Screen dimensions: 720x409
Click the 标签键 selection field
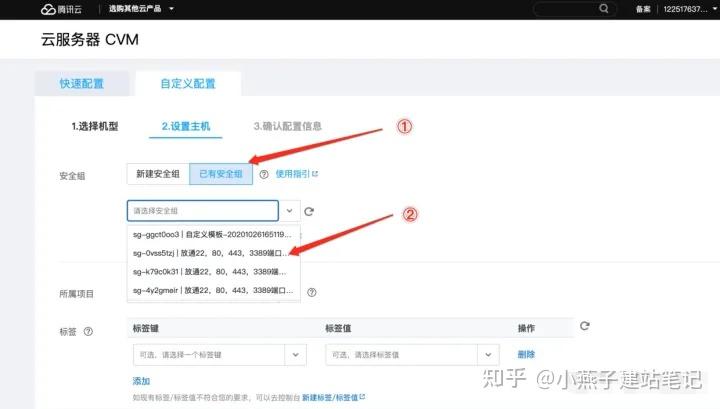tap(209, 355)
